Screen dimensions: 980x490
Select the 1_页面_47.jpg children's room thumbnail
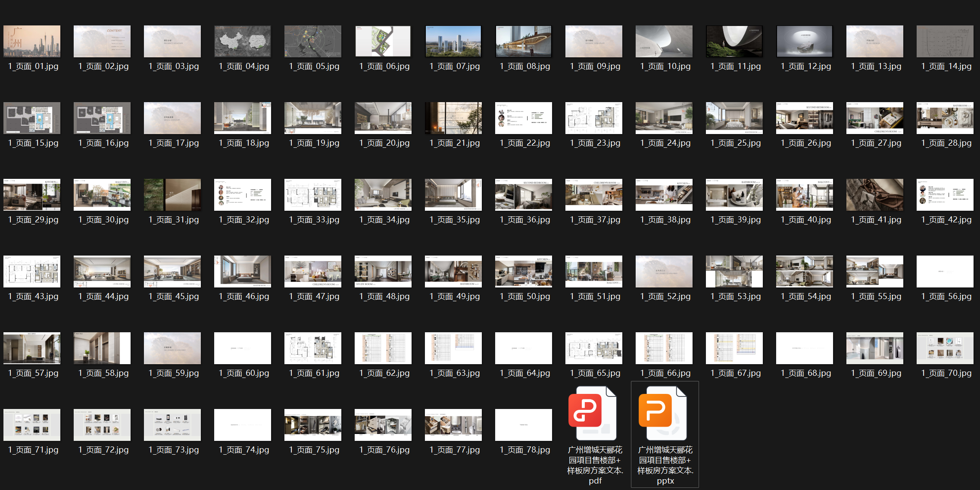[313, 272]
